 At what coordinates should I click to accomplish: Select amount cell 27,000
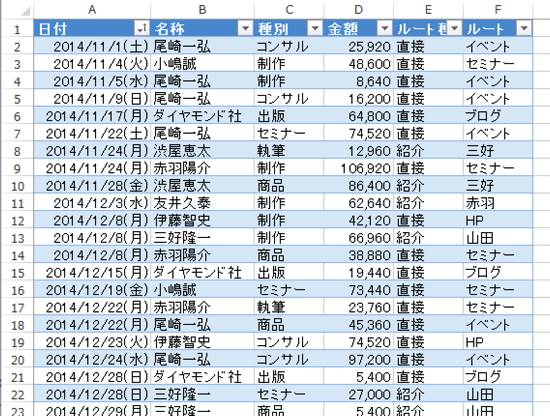359,394
